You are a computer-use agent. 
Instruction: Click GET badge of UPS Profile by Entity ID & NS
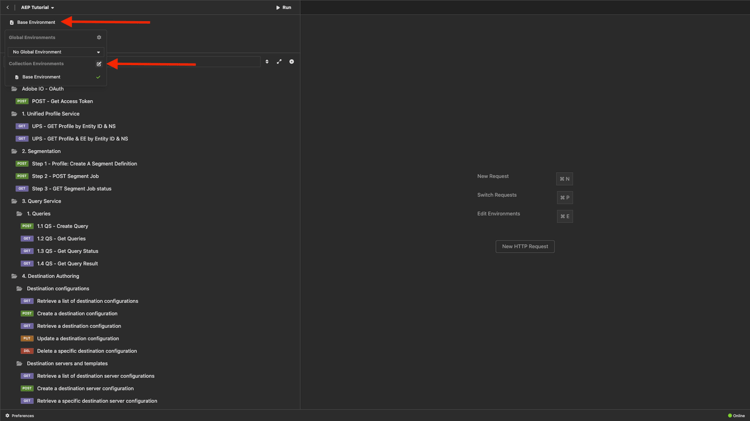tap(22, 126)
